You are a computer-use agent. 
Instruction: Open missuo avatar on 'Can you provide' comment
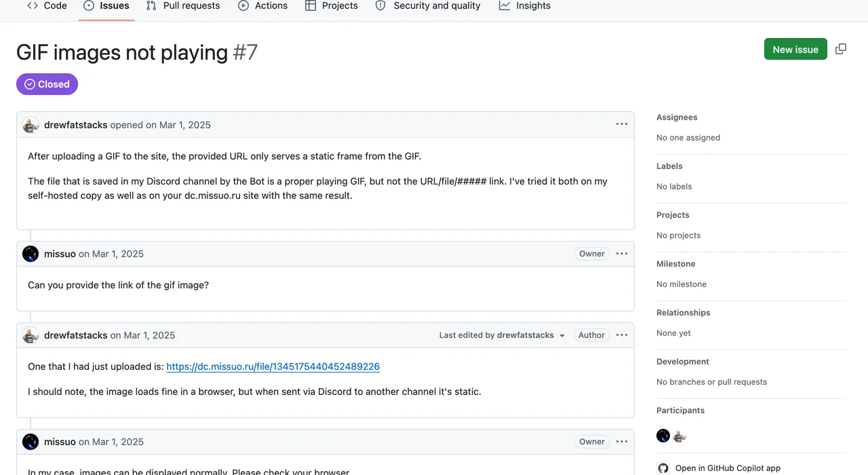tap(31, 254)
